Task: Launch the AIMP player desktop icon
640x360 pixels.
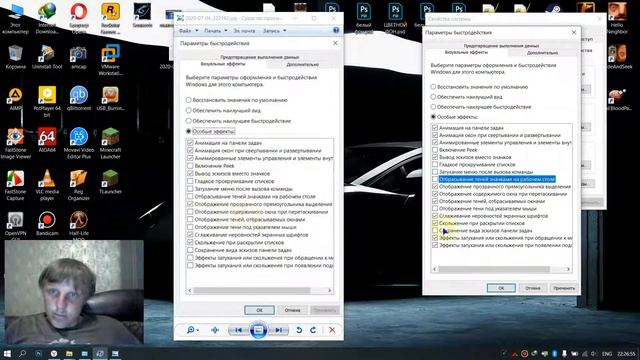Action: tap(16, 99)
